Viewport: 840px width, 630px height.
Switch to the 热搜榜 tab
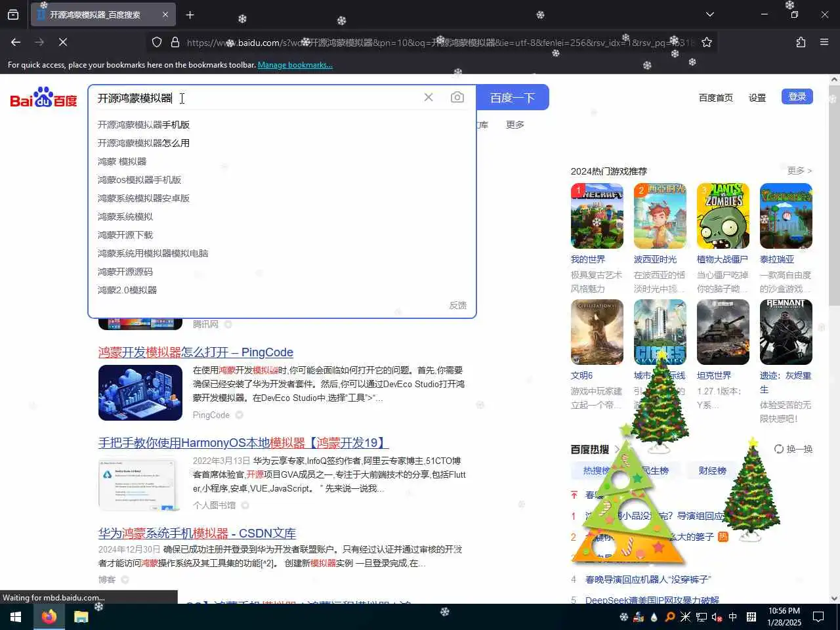click(x=596, y=471)
